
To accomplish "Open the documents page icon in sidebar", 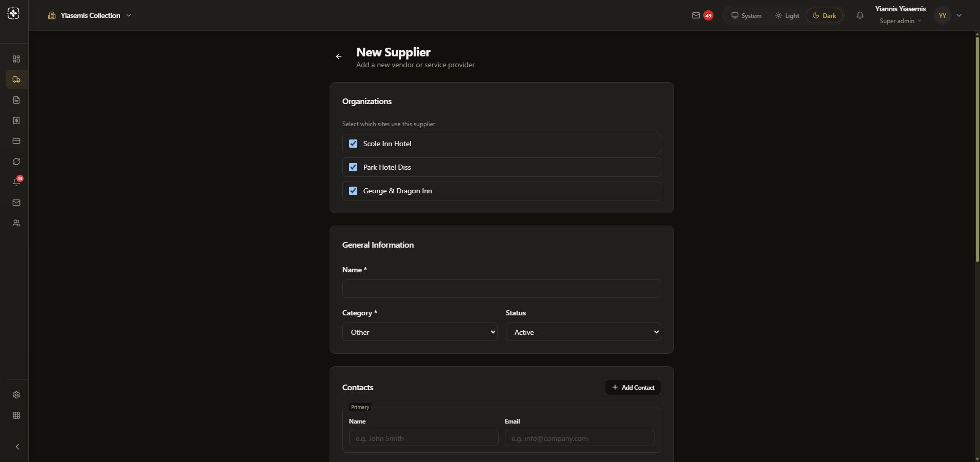I will coord(16,100).
